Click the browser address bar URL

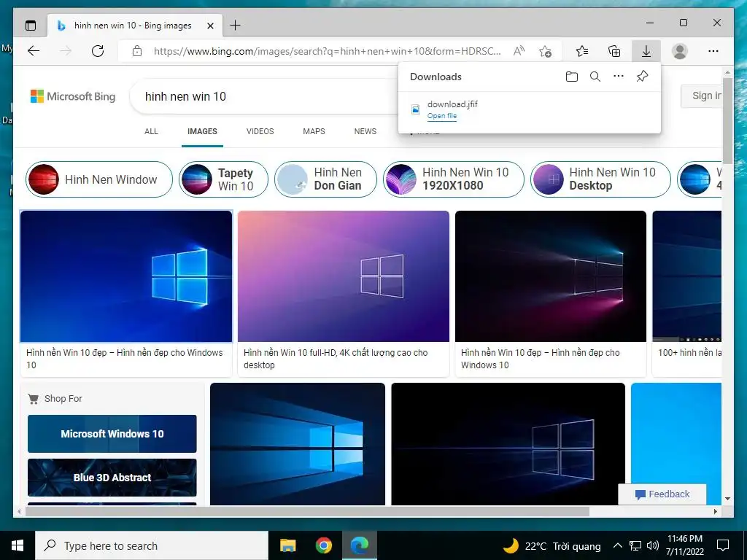pos(328,51)
